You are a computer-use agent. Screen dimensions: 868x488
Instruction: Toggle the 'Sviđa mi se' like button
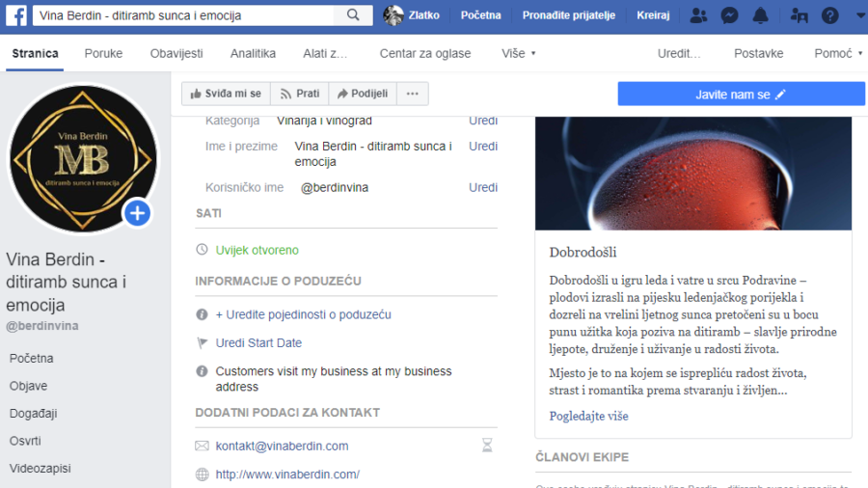click(x=227, y=94)
